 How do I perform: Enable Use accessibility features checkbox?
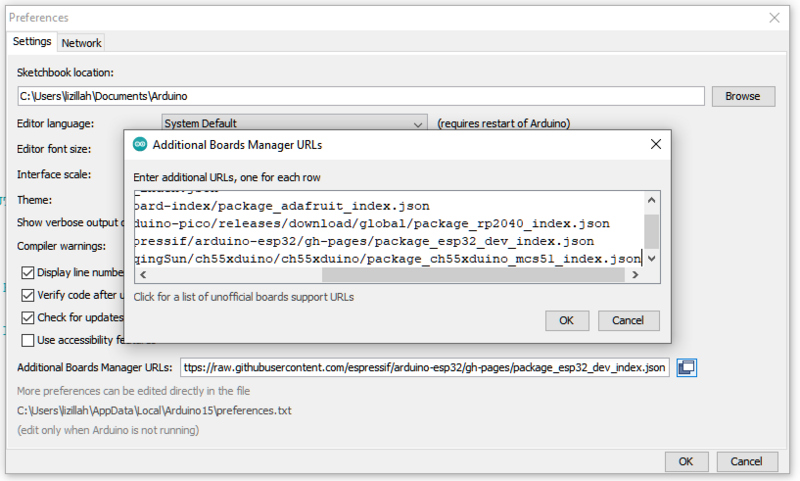tap(28, 340)
